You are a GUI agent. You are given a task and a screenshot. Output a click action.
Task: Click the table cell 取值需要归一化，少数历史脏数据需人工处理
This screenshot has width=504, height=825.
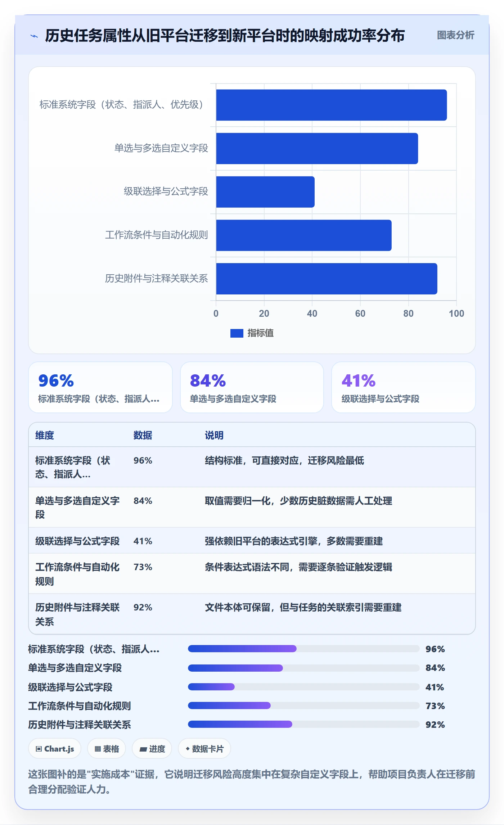coord(298,501)
